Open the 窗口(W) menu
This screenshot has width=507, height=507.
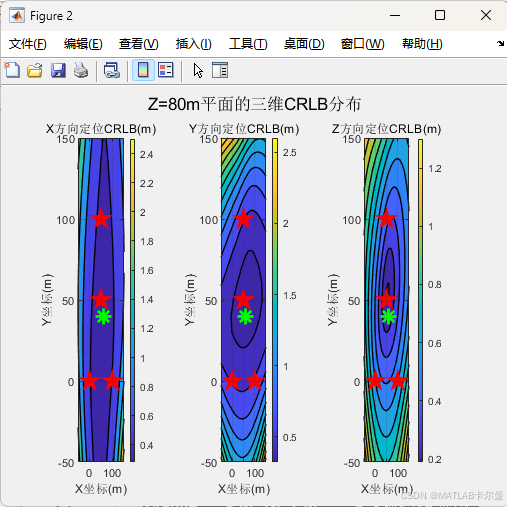click(363, 44)
